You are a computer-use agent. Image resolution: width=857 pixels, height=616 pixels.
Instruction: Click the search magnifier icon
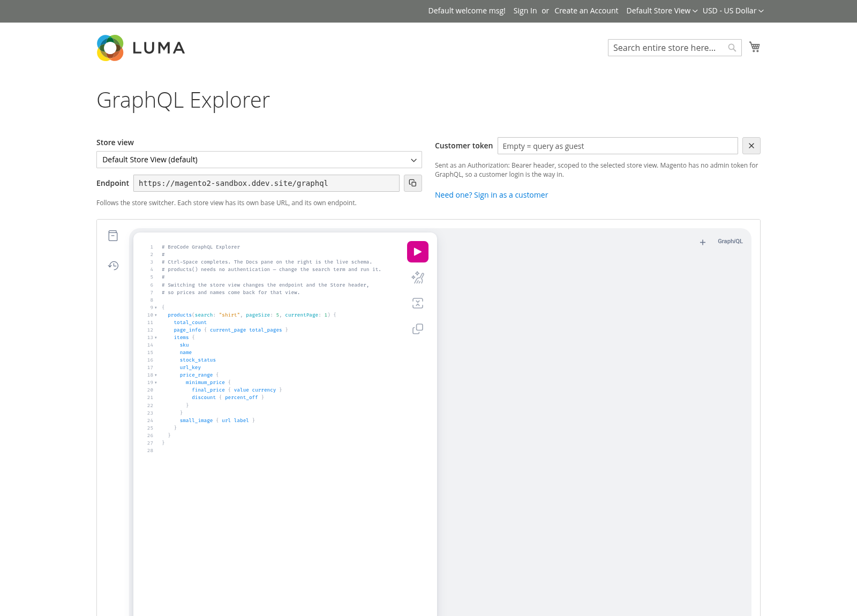pos(732,48)
